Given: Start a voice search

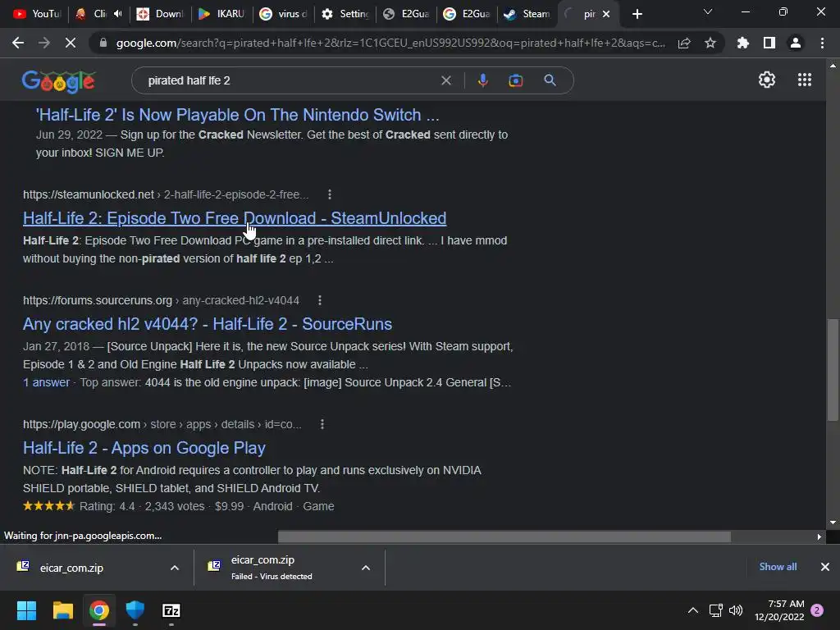Looking at the screenshot, I should (x=482, y=80).
